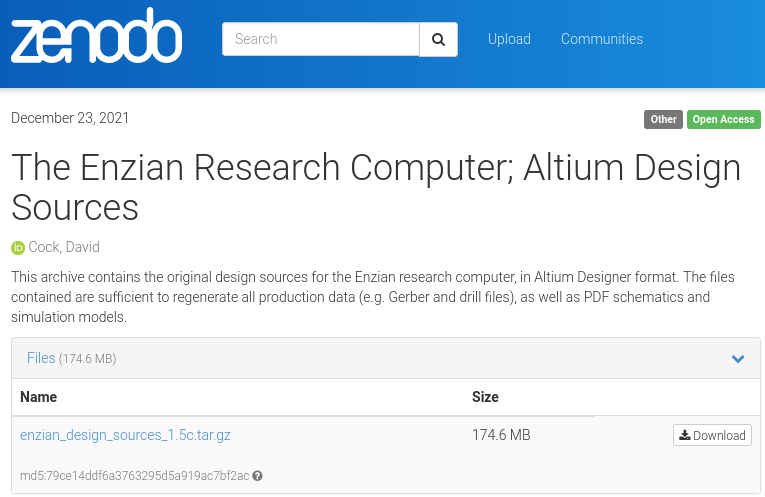This screenshot has width=765, height=497.
Task: Click the Download button for enzian_design_sources
Action: (712, 435)
